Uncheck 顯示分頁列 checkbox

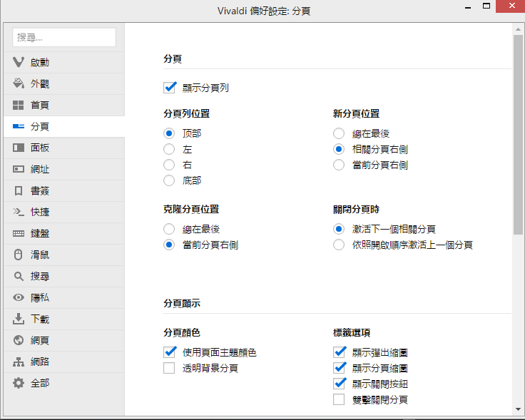pos(170,88)
